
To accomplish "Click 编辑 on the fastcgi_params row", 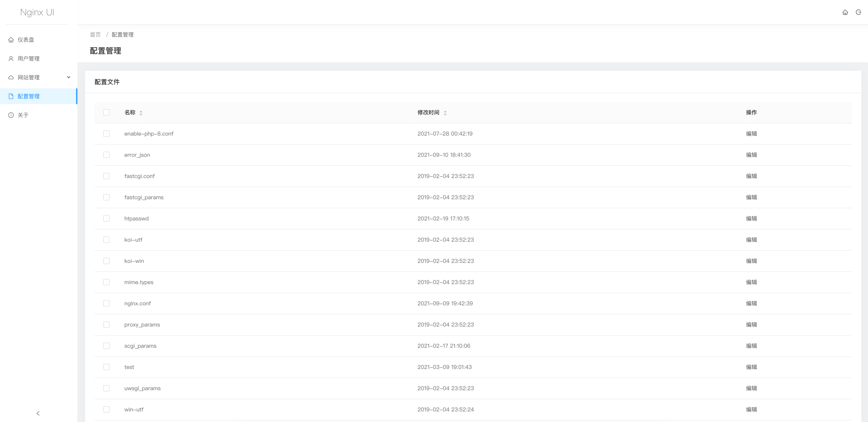I will click(x=751, y=197).
